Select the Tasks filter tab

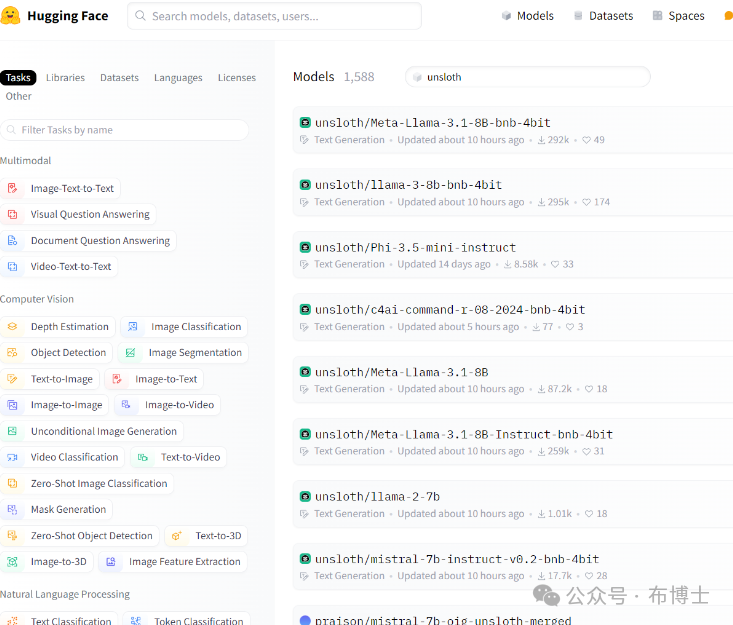[x=18, y=78]
